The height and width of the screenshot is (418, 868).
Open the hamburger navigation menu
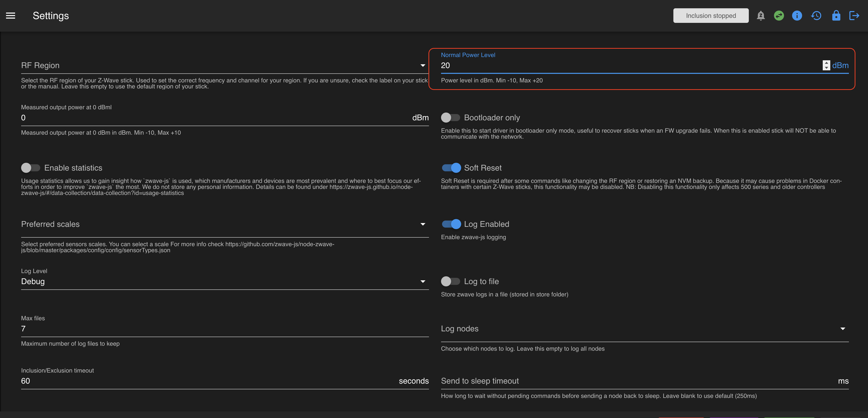point(11,16)
